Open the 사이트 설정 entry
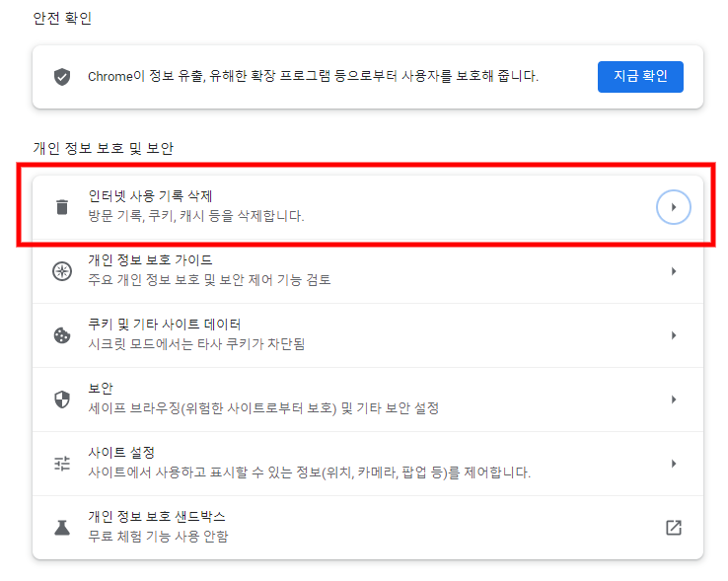This screenshot has height=581, width=728. click(368, 464)
